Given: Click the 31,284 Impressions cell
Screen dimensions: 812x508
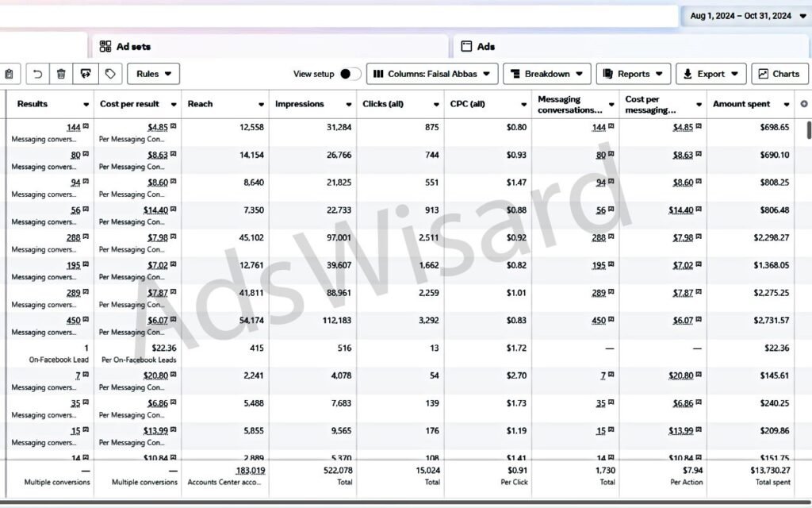Looking at the screenshot, I should (x=339, y=128).
